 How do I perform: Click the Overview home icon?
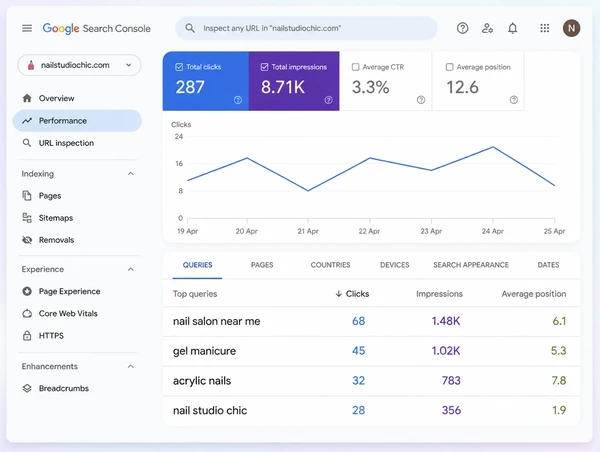tap(27, 98)
